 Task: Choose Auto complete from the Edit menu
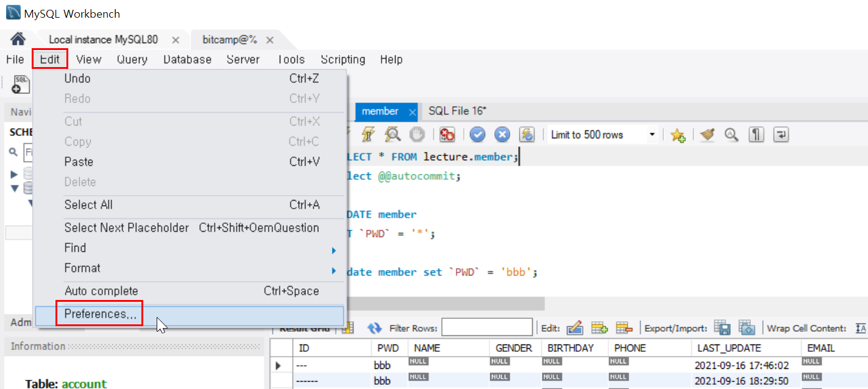coord(190,291)
